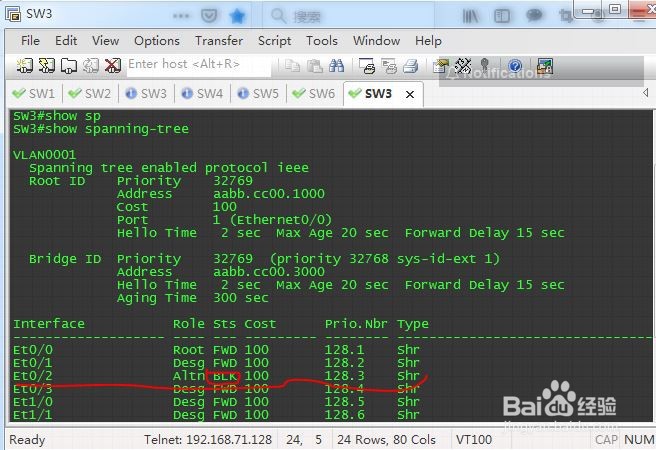Click the Disconnect red X toolbar icon
Image resolution: width=656 pixels, height=450 pixels.
[113, 66]
